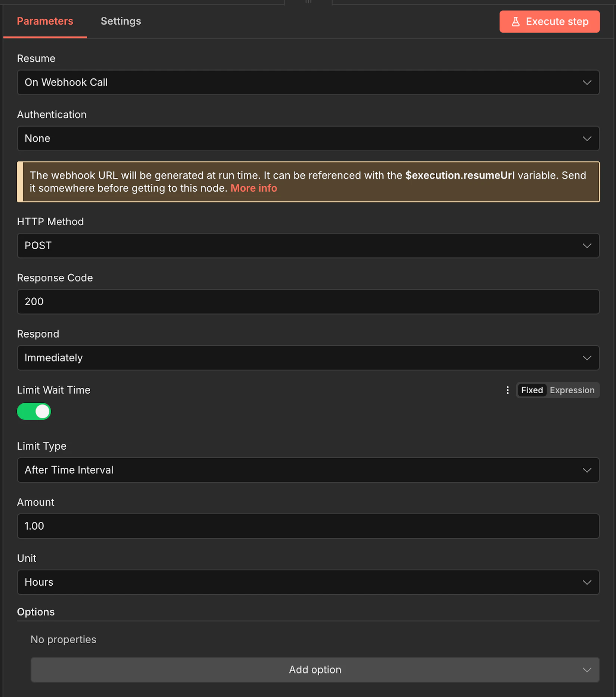Switch Limit Wait Time to Expression mode
This screenshot has width=616, height=697.
572,390
